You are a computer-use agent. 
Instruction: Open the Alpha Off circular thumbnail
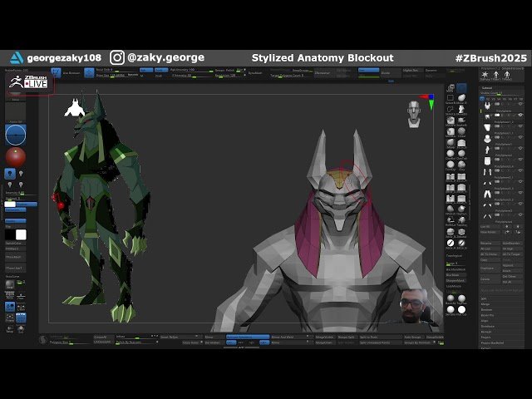15,135
